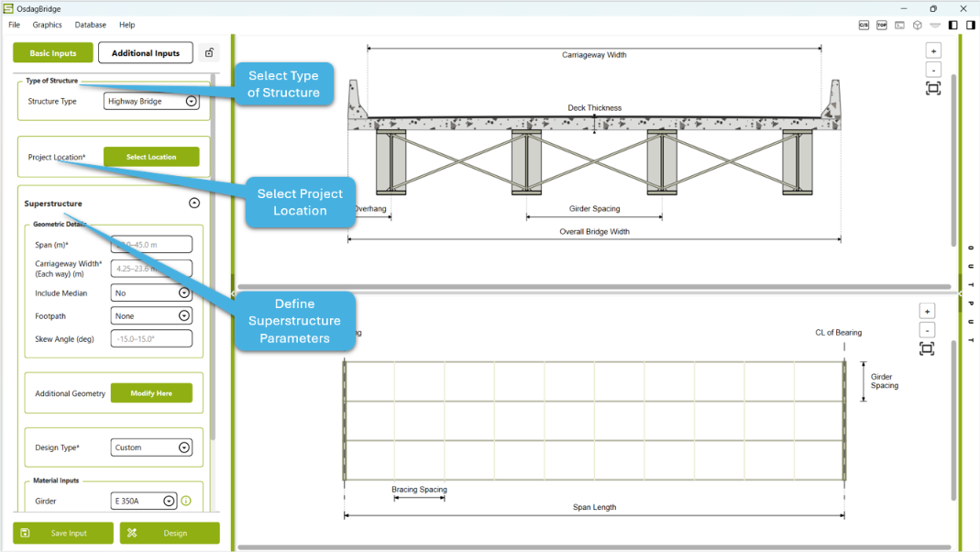
Task: Click the vertical OUTPUT dock label
Action: pyautogui.click(x=971, y=293)
